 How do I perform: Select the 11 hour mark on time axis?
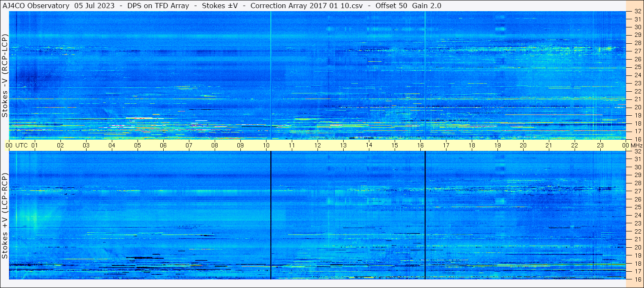292,145
